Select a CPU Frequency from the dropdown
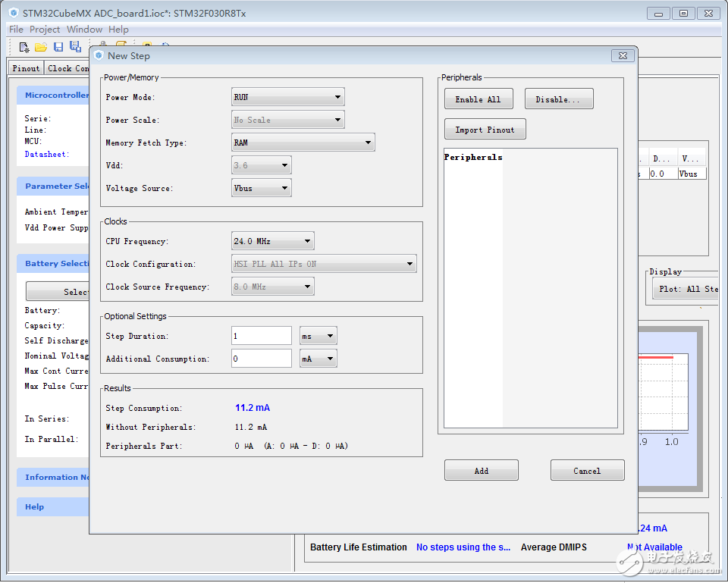 coord(272,241)
